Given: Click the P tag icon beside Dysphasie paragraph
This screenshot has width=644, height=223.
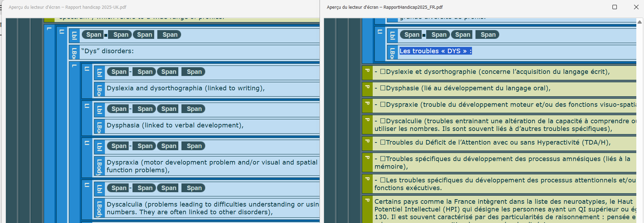Looking at the screenshot, I should tap(367, 87).
